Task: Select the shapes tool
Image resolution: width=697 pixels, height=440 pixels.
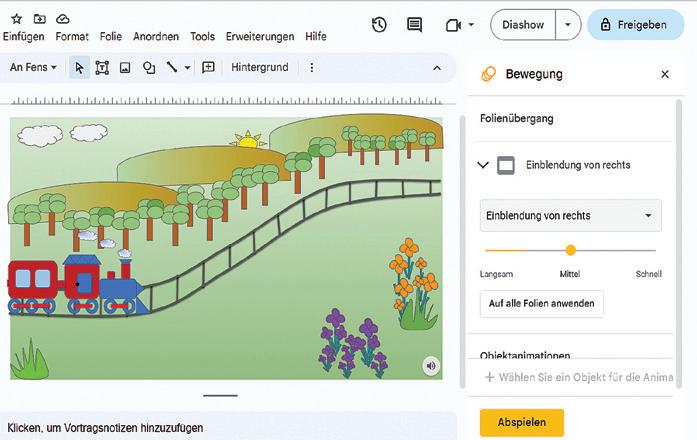Action: (149, 67)
